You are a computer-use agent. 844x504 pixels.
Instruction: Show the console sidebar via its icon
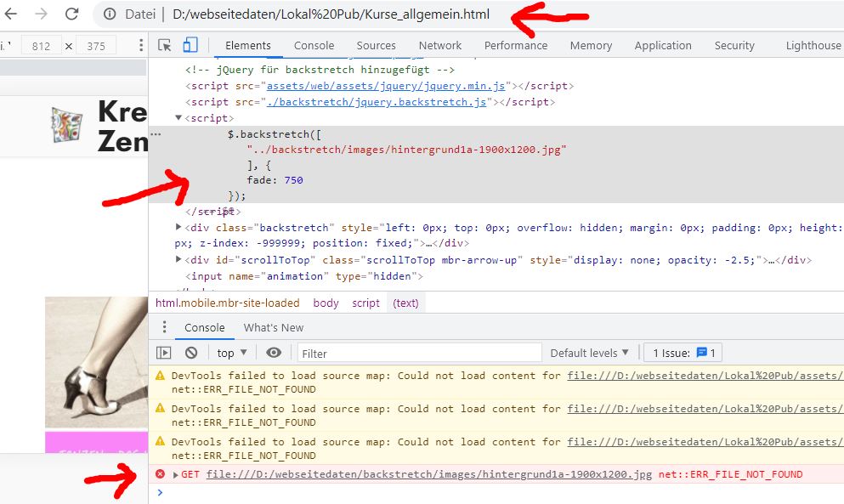(x=164, y=353)
